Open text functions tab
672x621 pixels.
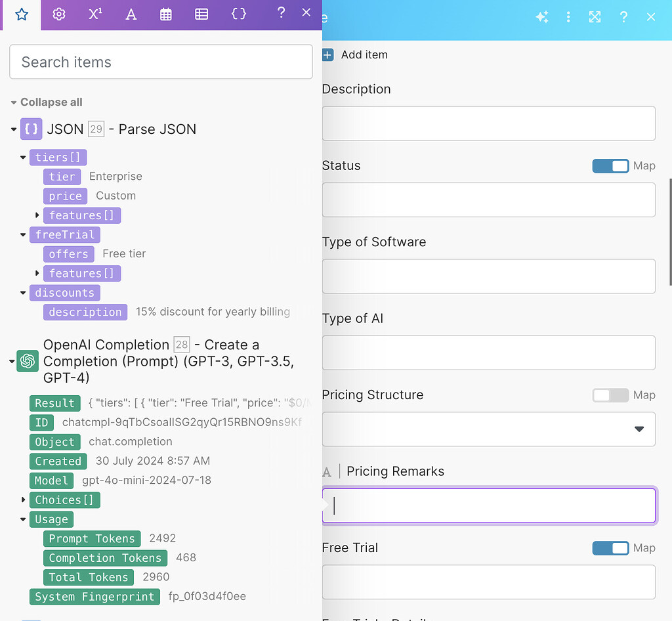click(x=131, y=14)
